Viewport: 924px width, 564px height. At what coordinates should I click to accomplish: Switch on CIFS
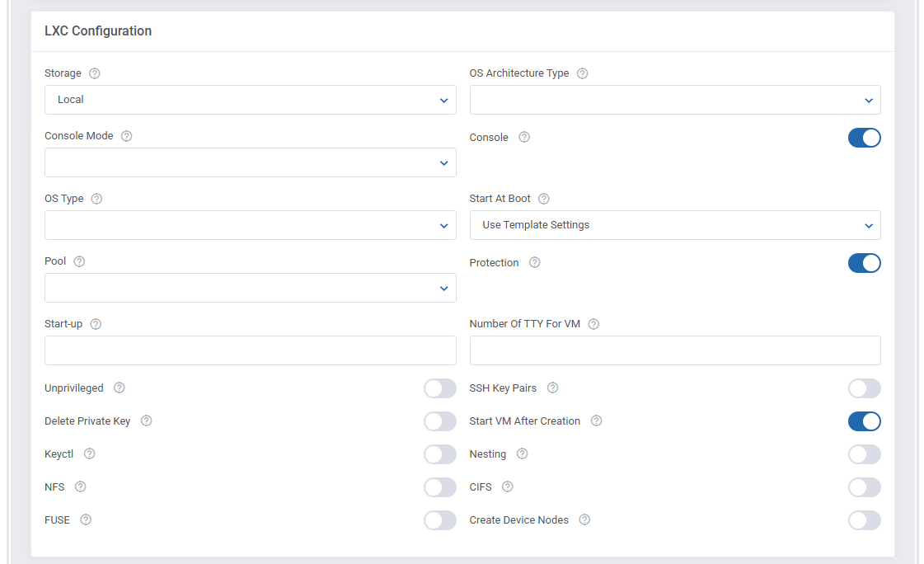[x=864, y=487]
